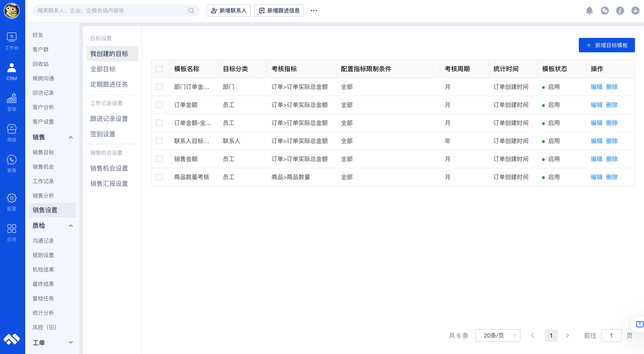The image size is (644, 354).
Task: Tick the checkbox for 订单金额 row
Action: click(x=159, y=105)
